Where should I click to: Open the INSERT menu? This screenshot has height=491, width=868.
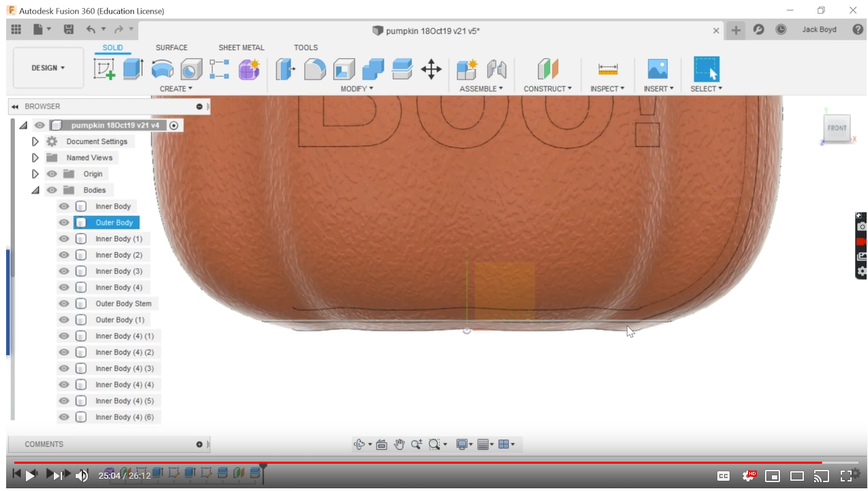[659, 89]
